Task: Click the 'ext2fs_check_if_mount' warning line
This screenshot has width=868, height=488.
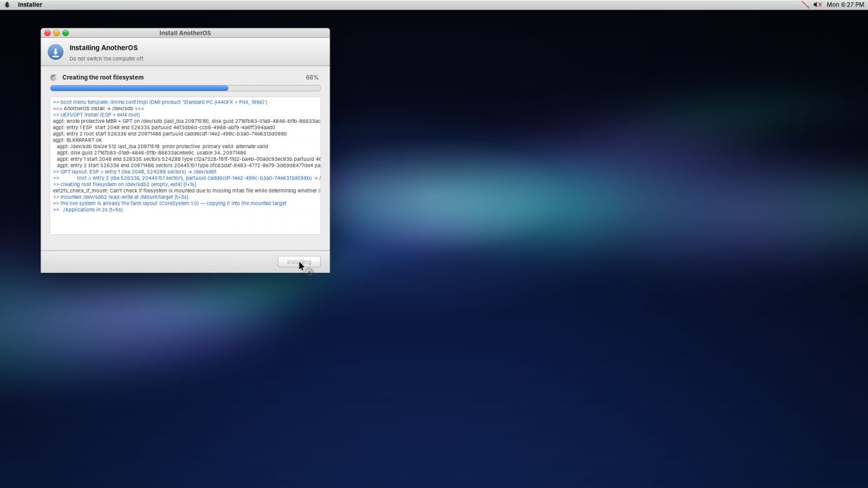Action: (187, 191)
